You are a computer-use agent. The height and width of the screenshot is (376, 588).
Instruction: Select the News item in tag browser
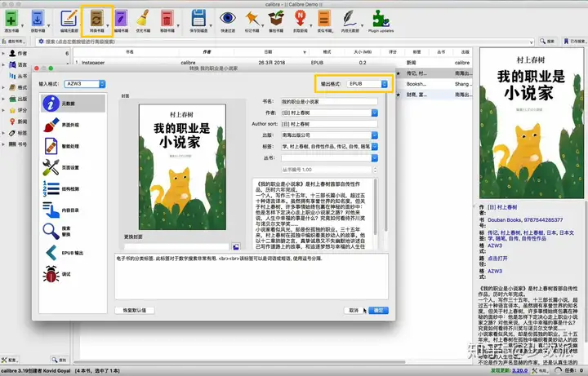18,122
